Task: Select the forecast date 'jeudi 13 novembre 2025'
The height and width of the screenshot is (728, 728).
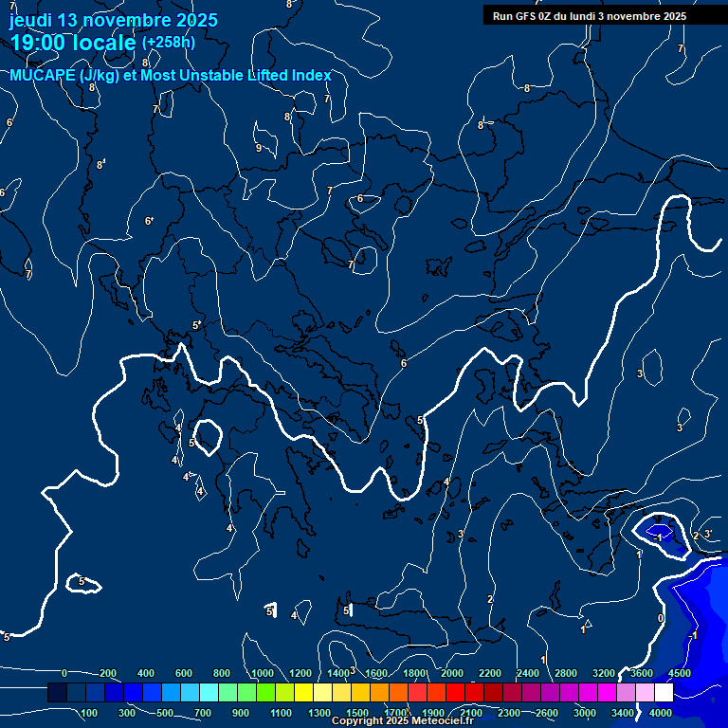Action: tap(114, 20)
